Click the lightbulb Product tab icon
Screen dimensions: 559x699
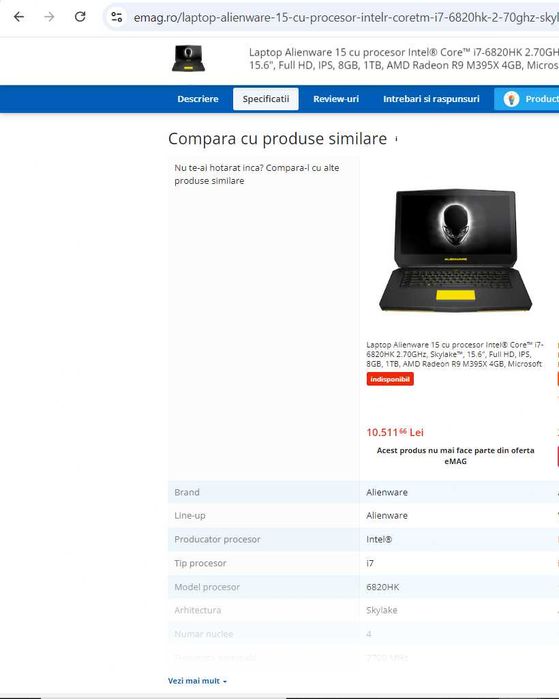pos(511,99)
